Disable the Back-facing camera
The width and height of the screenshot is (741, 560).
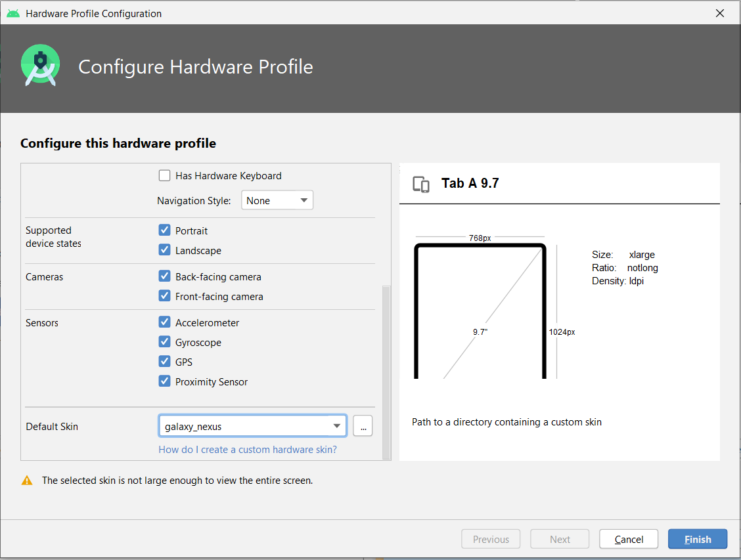coord(164,276)
